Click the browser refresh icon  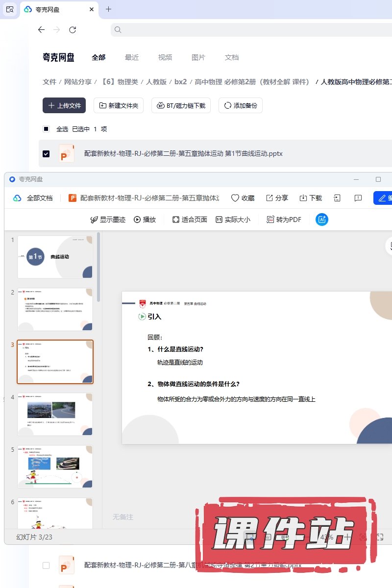[73, 30]
